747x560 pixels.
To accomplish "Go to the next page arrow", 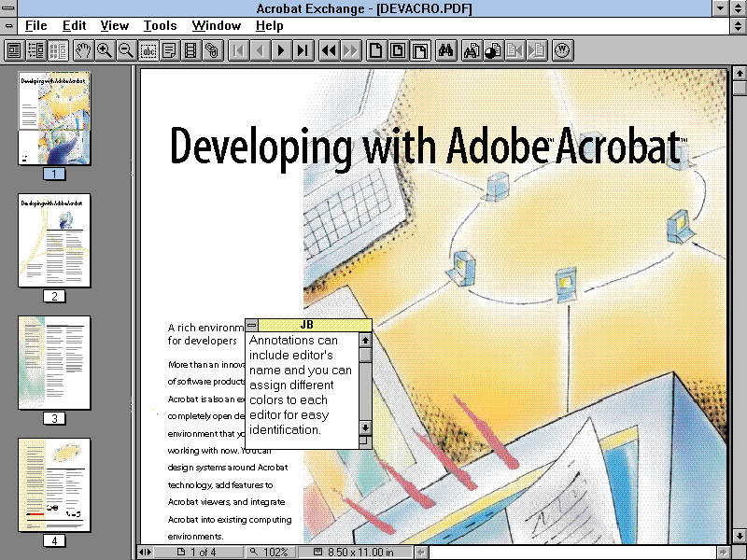I will click(x=281, y=50).
